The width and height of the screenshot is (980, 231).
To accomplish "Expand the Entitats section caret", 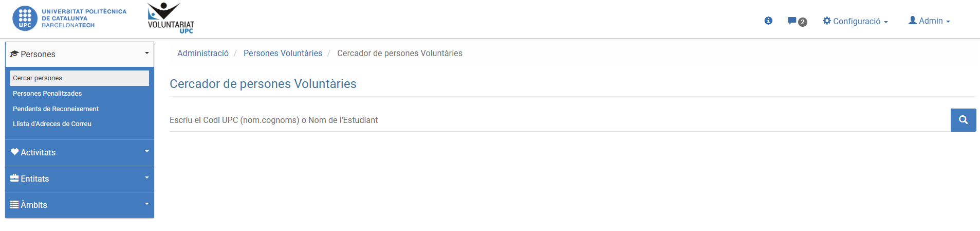I will [x=147, y=177].
